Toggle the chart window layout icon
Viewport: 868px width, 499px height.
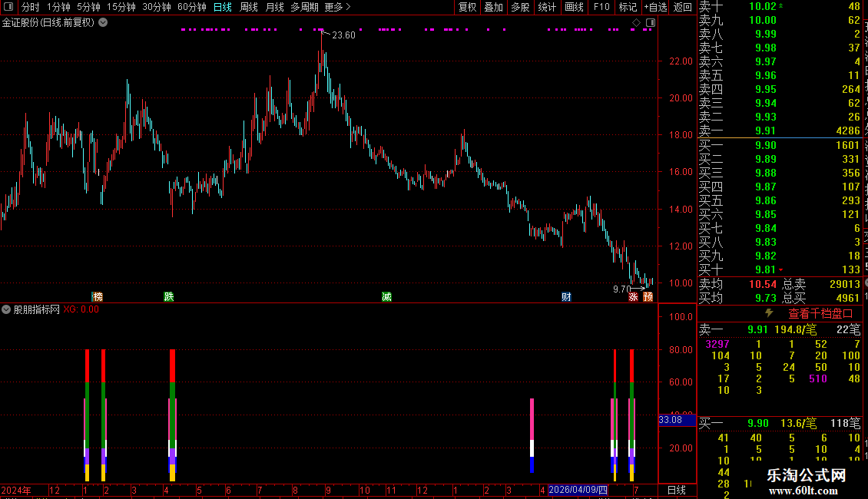pos(651,23)
